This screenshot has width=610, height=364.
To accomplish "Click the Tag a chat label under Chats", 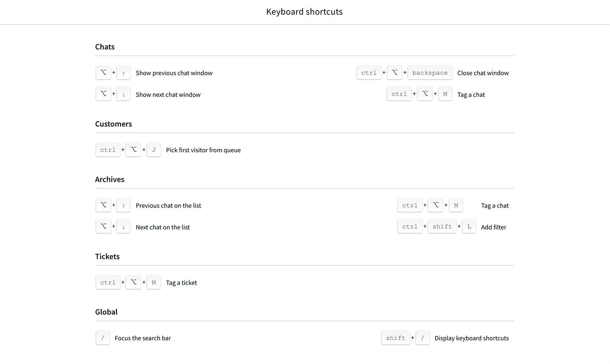I will 471,94.
